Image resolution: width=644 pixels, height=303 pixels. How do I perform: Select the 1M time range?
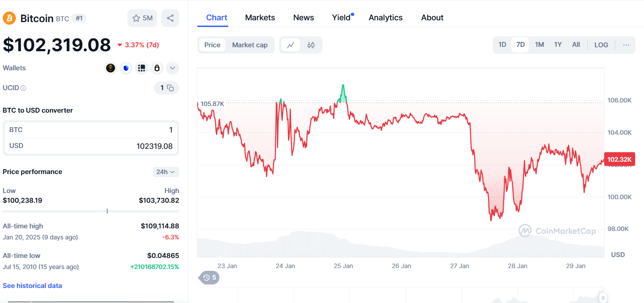click(539, 45)
